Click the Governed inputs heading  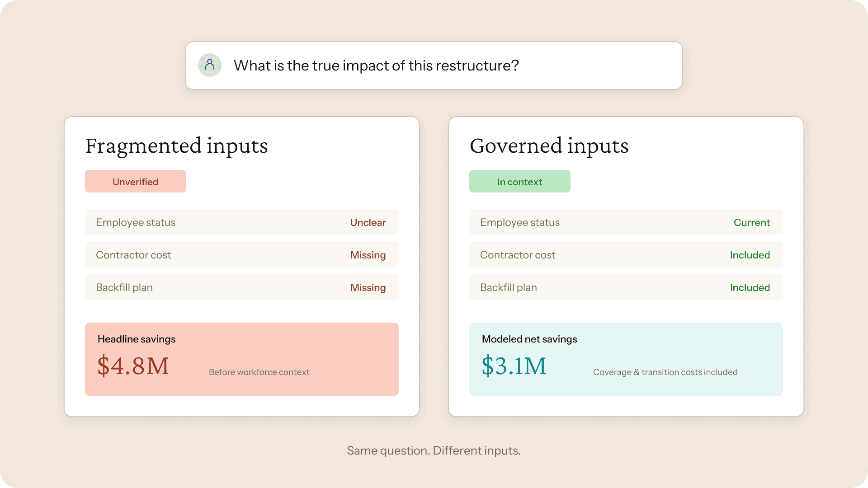549,146
